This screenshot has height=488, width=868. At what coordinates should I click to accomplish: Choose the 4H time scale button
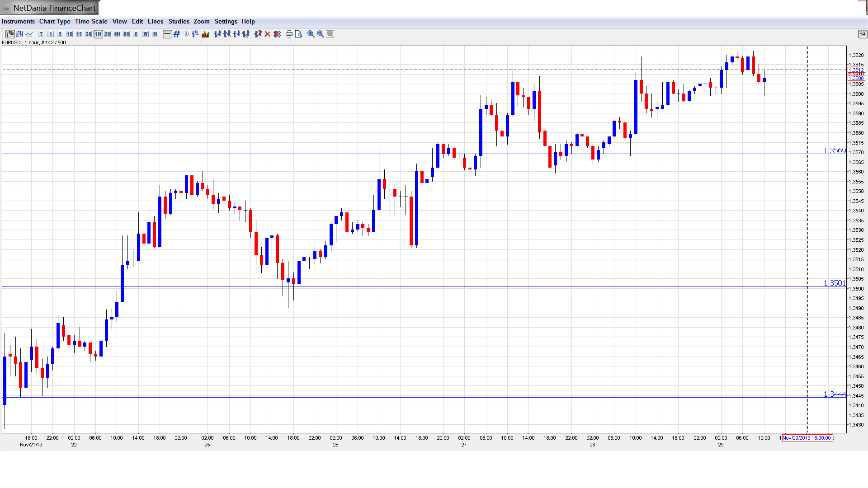point(117,34)
